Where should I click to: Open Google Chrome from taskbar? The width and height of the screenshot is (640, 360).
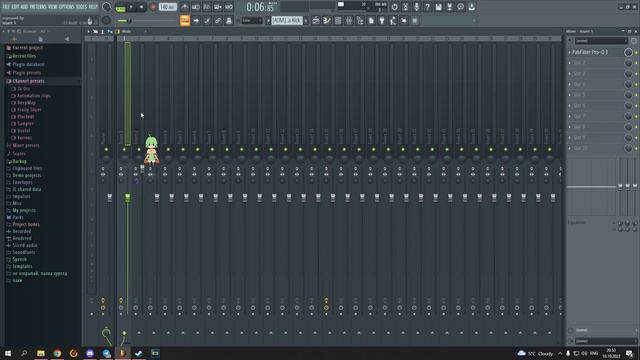57,353
